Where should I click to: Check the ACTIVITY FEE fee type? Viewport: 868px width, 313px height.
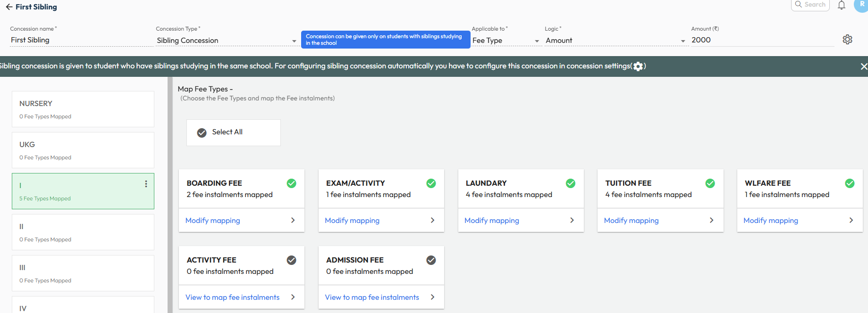click(x=292, y=260)
